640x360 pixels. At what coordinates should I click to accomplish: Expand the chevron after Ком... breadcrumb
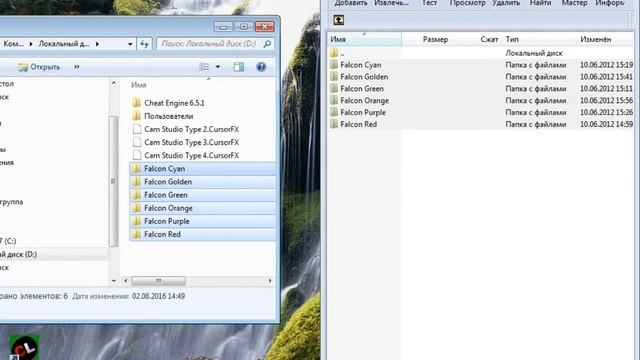tap(31, 44)
